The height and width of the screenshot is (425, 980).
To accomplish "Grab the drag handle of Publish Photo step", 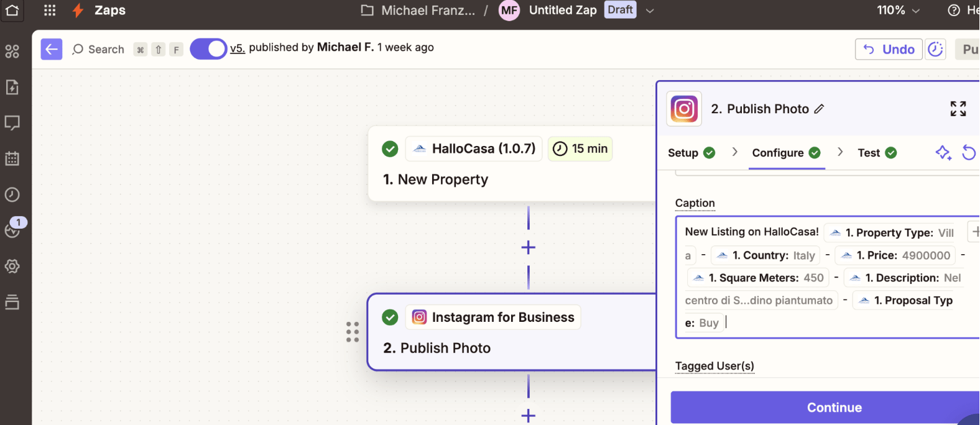I will pyautogui.click(x=353, y=332).
